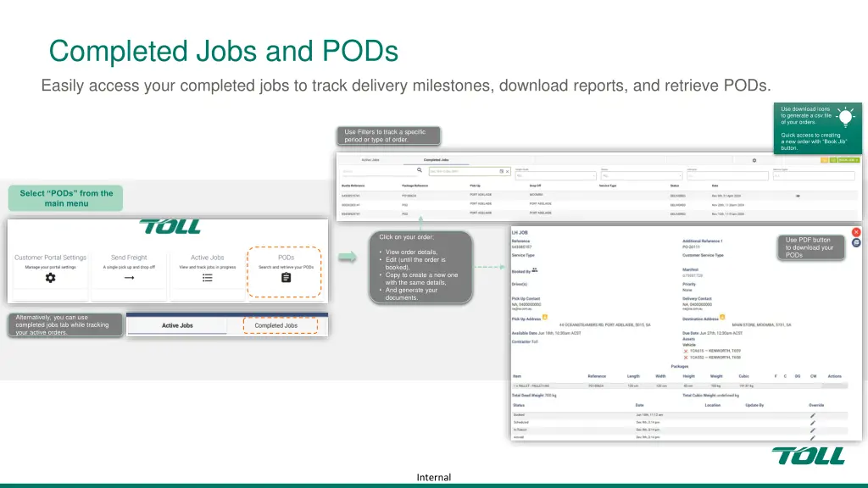Click the Booked By people icon
The height and width of the screenshot is (488, 868).
[x=535, y=270]
